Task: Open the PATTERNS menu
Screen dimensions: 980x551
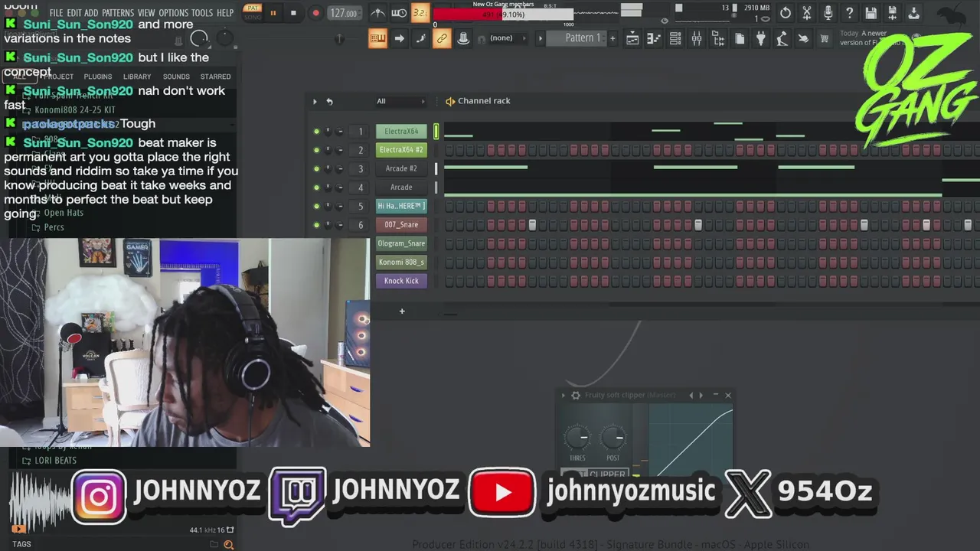Action: 118,13
